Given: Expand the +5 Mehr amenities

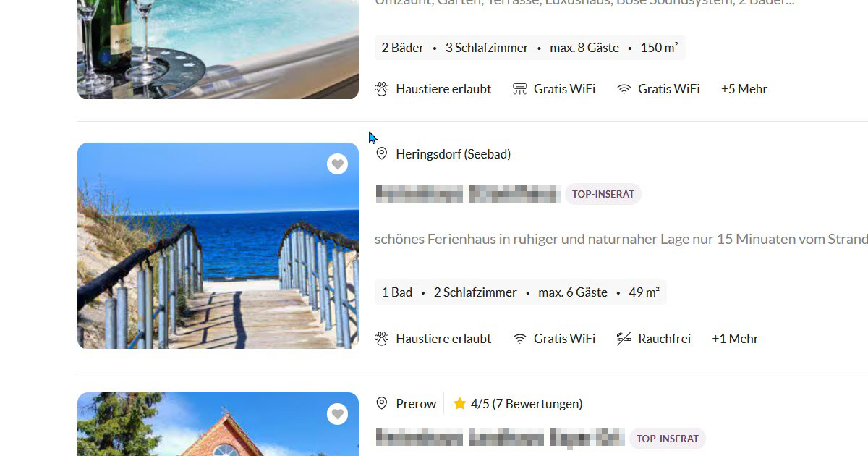Looking at the screenshot, I should [744, 89].
